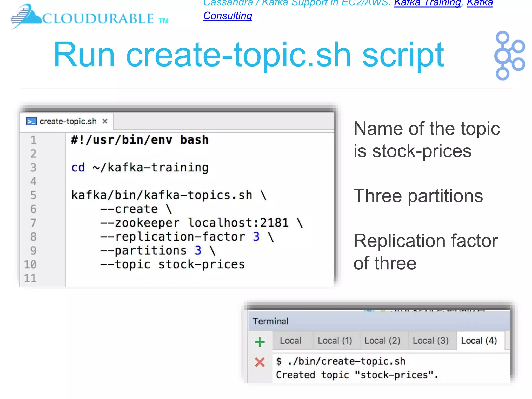This screenshot has width=532, height=399.
Task: Close the create-topic.sh editor tab
Action: pos(105,121)
